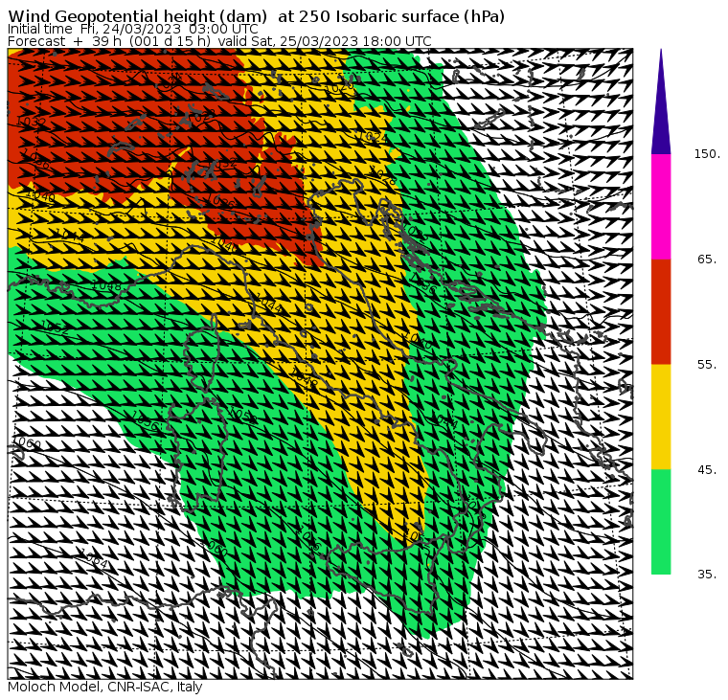Click the legend value label 35.
The width and height of the screenshot is (728, 700).
708,575
